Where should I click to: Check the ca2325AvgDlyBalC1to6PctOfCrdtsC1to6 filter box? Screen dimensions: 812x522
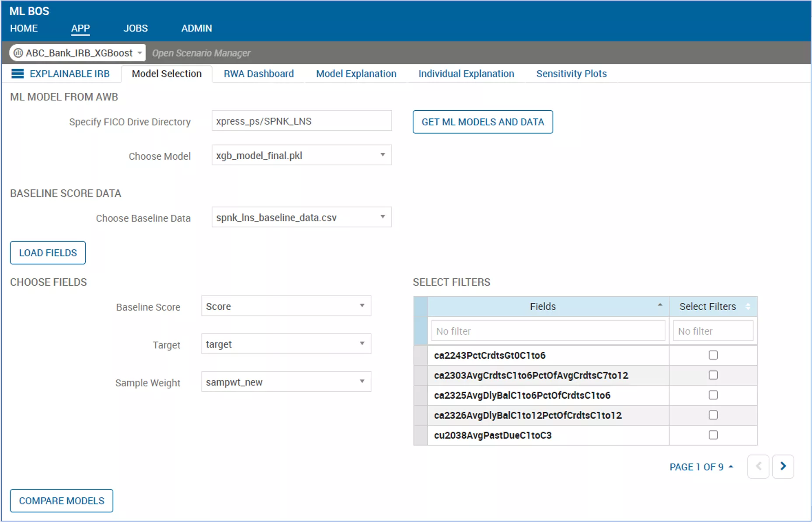(713, 395)
